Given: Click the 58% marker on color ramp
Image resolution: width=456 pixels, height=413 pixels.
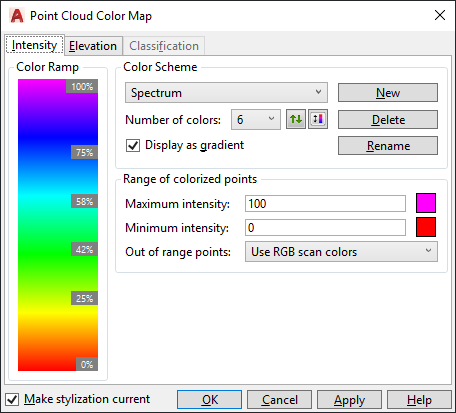Looking at the screenshot, I should pos(84,201).
